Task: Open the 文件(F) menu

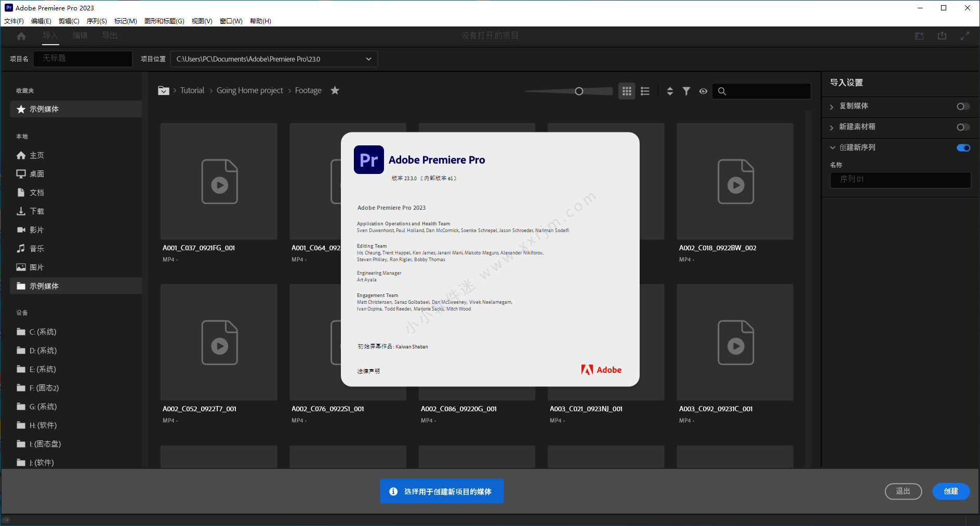Action: (14, 21)
